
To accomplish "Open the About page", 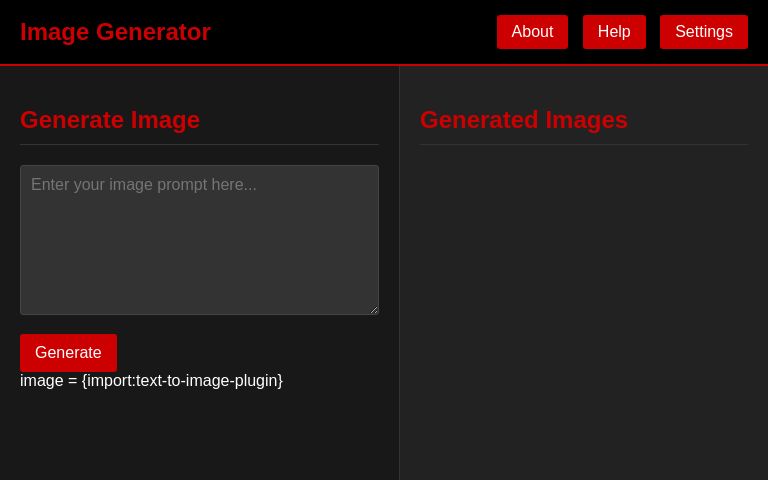I will (532, 32).
